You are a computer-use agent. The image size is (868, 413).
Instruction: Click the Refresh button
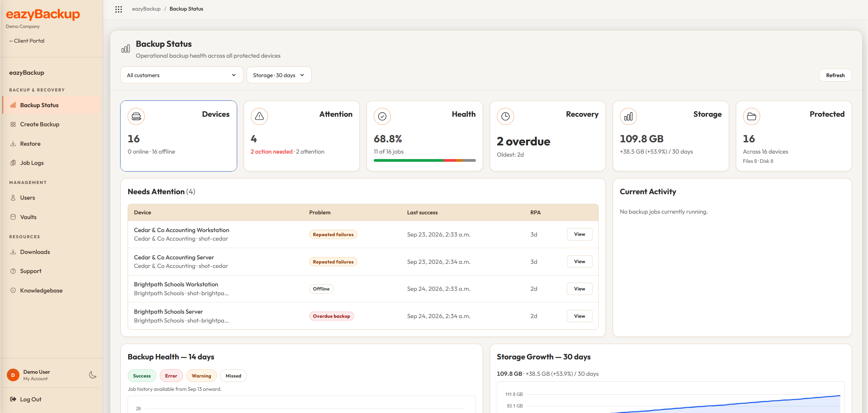pos(835,75)
